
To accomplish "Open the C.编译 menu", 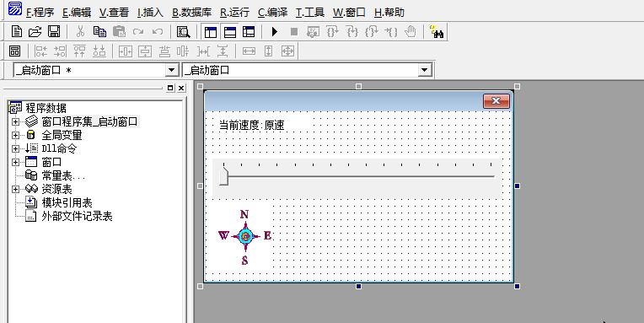I will (273, 13).
